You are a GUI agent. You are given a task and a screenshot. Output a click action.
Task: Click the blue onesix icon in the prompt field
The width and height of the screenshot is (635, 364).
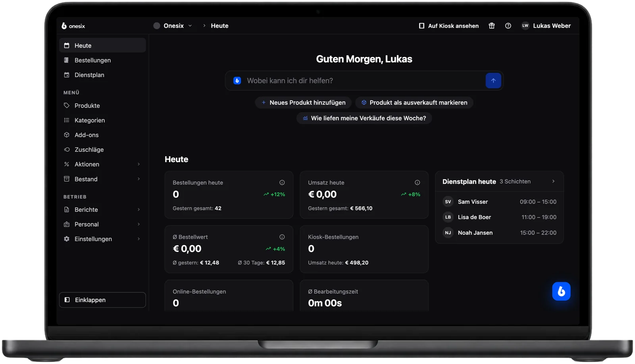click(237, 80)
